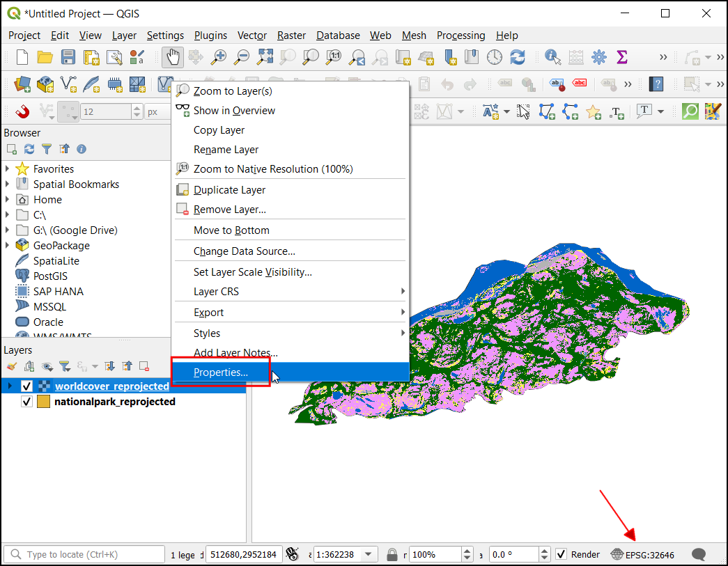Toggle the snapping magnet icon
The image size is (728, 566).
(x=22, y=111)
